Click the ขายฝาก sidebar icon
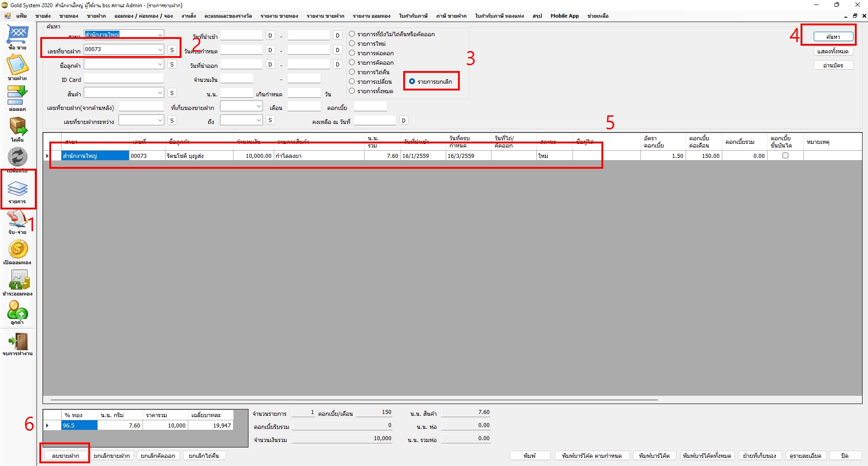This screenshot has height=466, width=868. click(17, 67)
